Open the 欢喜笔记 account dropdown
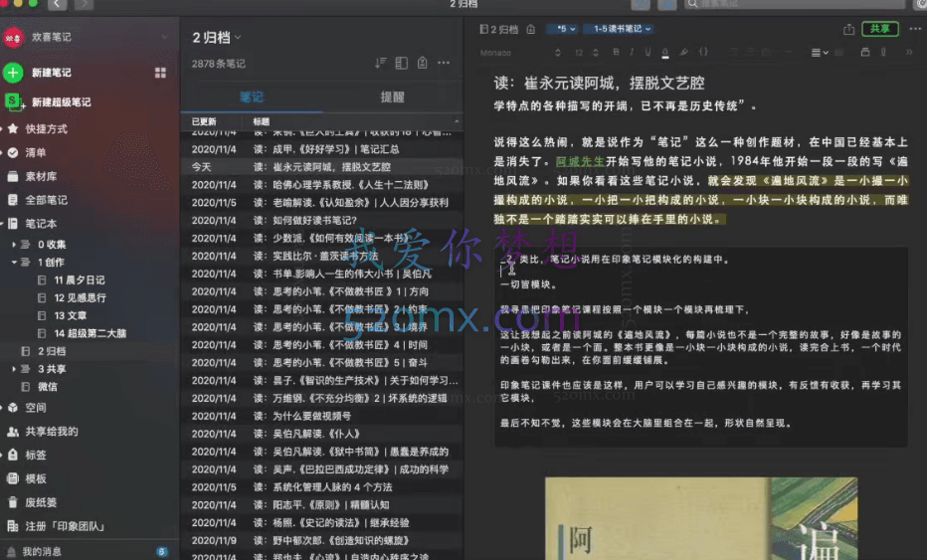 click(x=164, y=37)
